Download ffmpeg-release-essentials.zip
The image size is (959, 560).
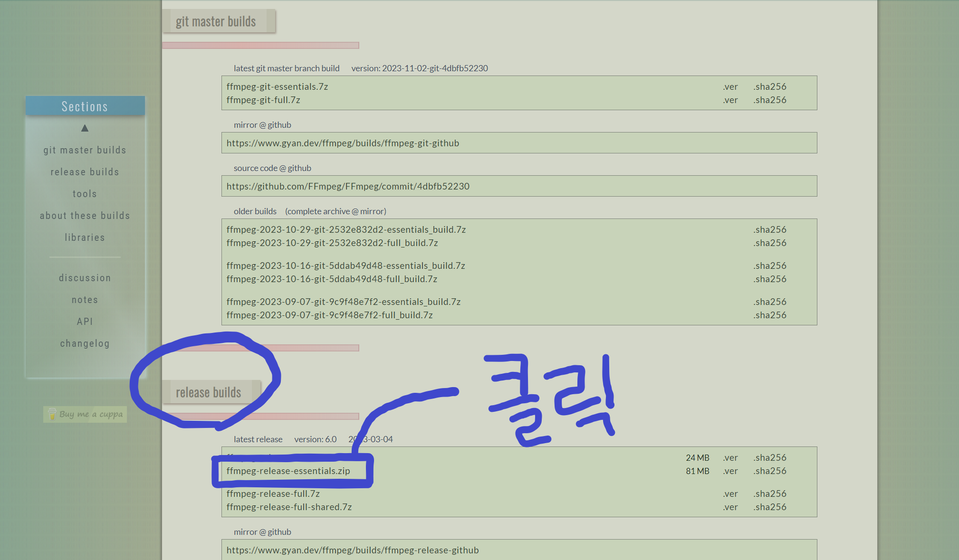pyautogui.click(x=288, y=471)
